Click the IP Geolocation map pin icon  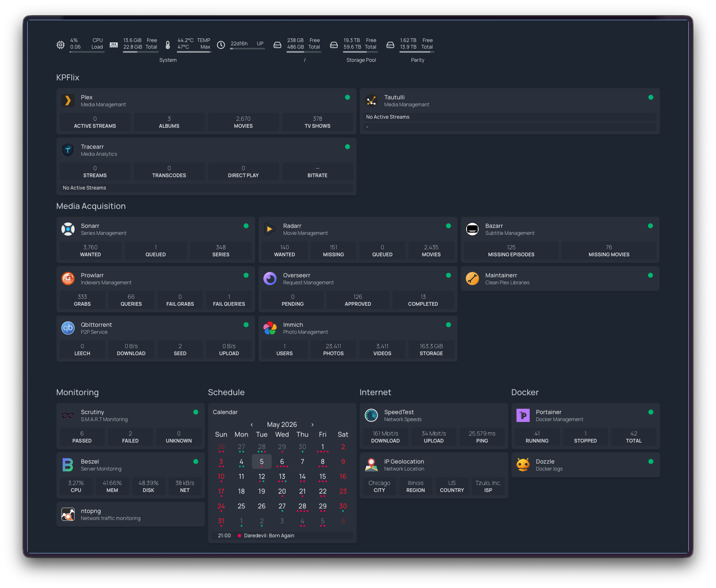coord(371,465)
